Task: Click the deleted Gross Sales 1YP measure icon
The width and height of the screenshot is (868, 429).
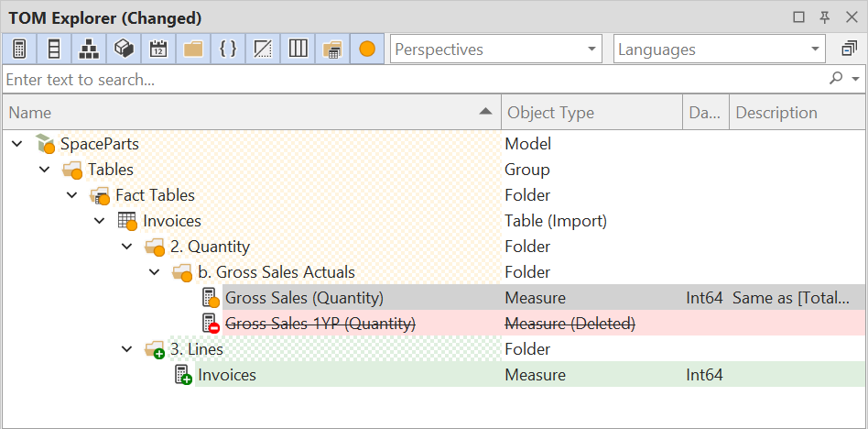Action: point(211,324)
